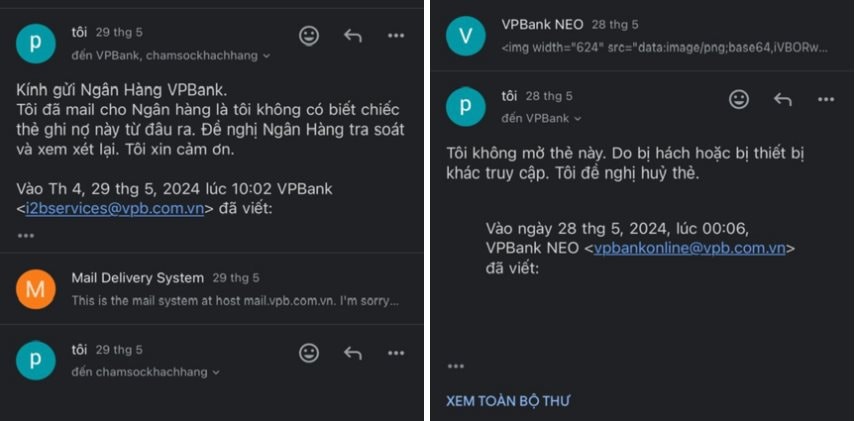Open i2bservices@vpb.com.vn email link
Viewport: 856px width, 421px height.
115,209
